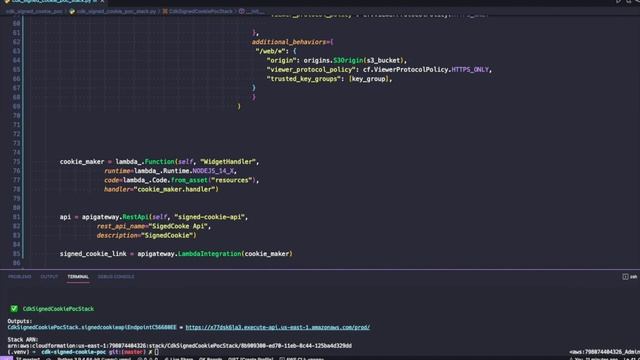Click line number 81 in the gutter
Screen dimensions: 640x360
tap(16, 217)
